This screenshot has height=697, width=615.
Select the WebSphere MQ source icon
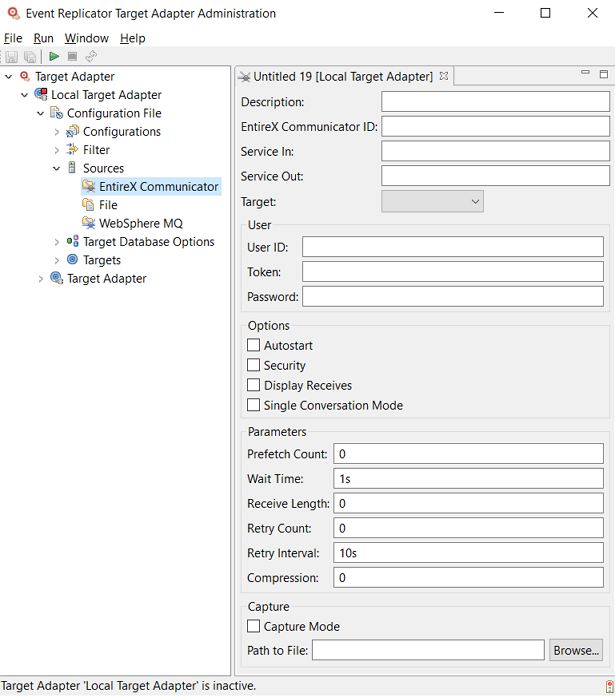(89, 223)
